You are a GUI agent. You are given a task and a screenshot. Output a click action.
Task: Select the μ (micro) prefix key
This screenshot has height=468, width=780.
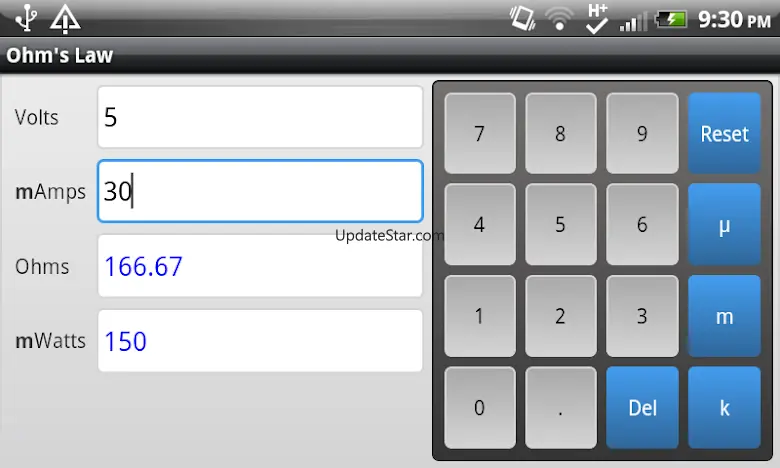[724, 224]
